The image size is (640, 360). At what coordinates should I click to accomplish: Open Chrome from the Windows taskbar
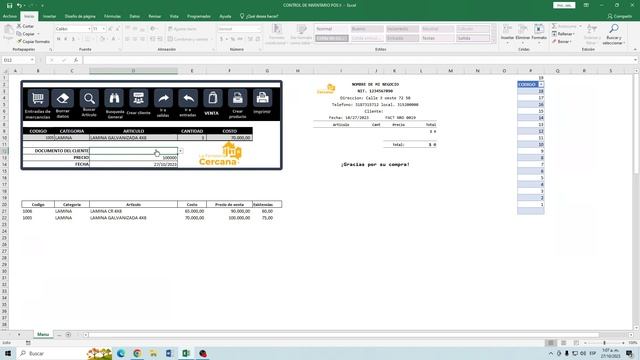(137, 353)
